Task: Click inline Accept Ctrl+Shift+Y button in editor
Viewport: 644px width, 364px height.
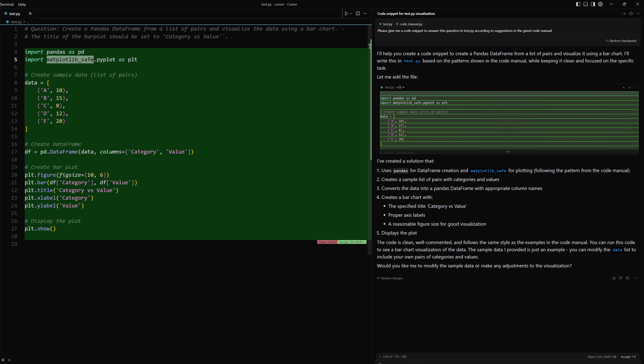Action: tap(352, 242)
